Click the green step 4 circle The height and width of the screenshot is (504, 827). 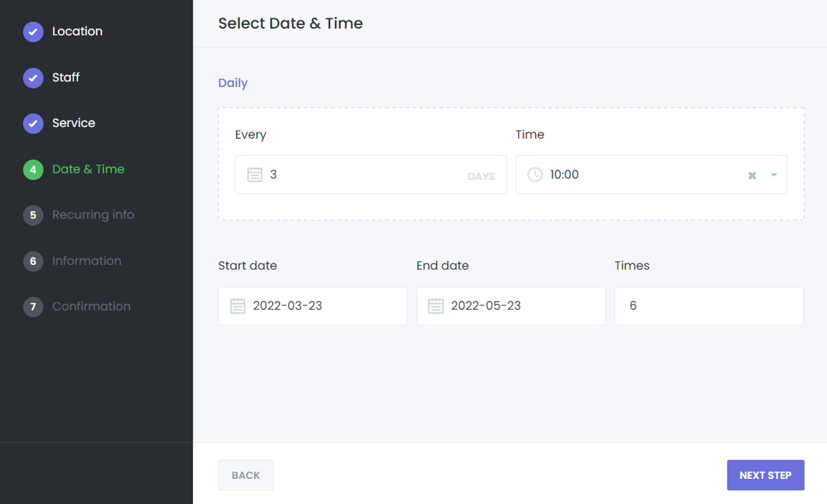pyautogui.click(x=33, y=170)
